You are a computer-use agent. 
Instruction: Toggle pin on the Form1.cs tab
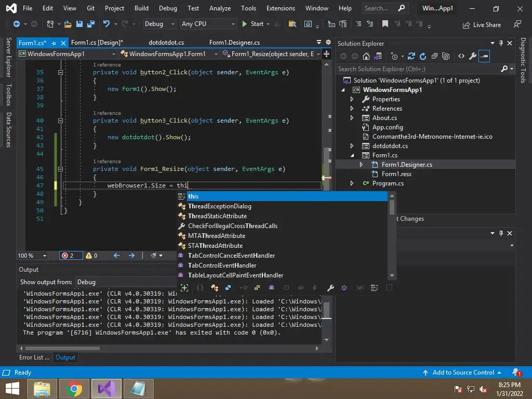pos(54,43)
